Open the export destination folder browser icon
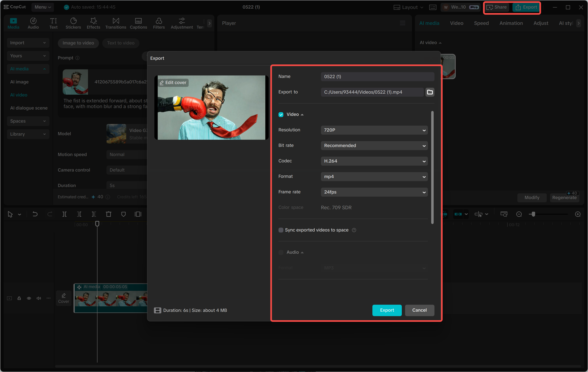Image resolution: width=588 pixels, height=372 pixels. (430, 92)
